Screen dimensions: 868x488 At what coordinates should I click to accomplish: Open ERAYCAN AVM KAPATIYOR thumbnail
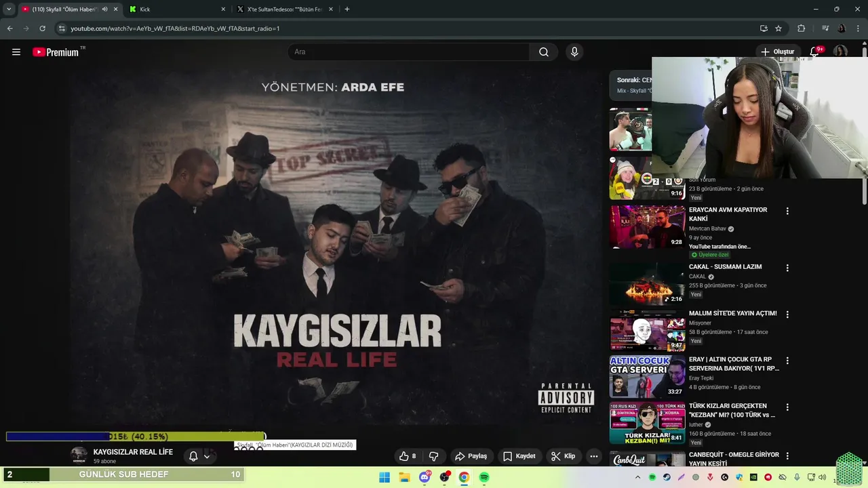[647, 226]
